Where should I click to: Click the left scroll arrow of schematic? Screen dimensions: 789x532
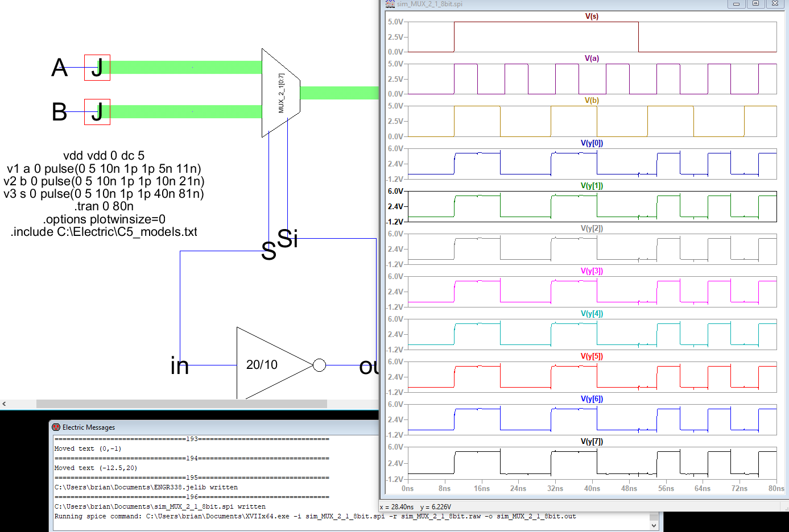[x=4, y=404]
